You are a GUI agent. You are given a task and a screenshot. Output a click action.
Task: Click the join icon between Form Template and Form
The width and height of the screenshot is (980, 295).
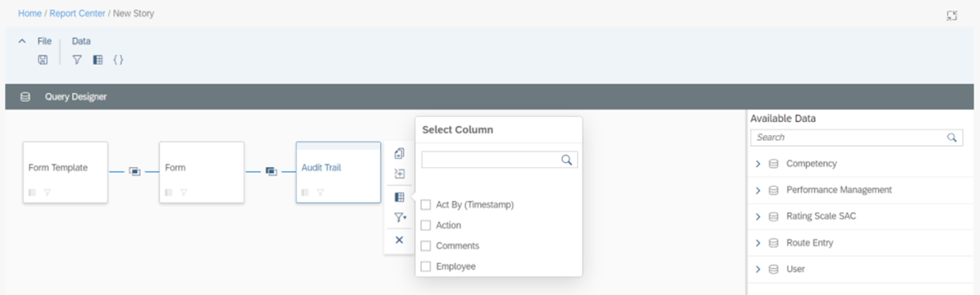pos(134,171)
